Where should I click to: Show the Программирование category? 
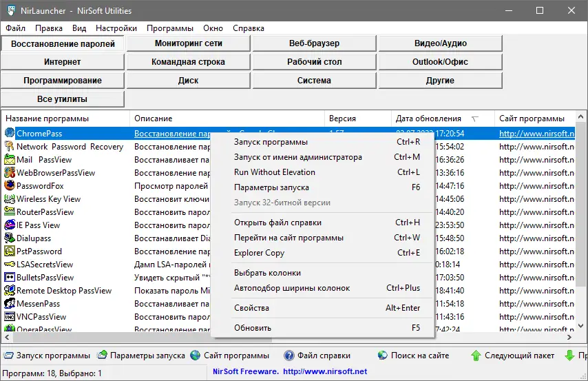coord(62,81)
